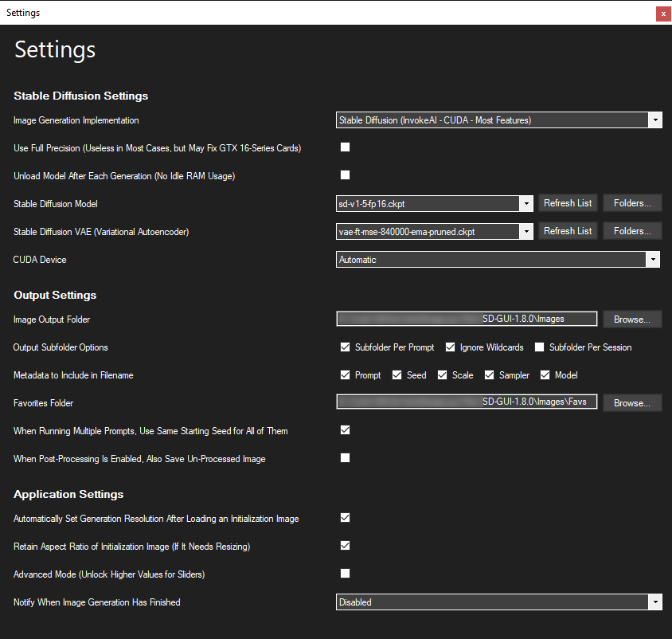The image size is (672, 639).
Task: Click the Stable Diffusion Settings heading
Action: [x=81, y=96]
